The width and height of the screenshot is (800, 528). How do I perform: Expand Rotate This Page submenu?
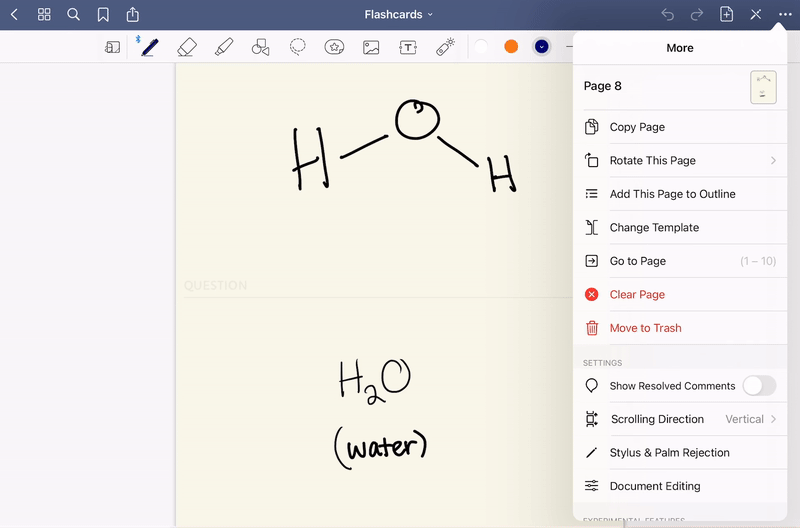[680, 161]
